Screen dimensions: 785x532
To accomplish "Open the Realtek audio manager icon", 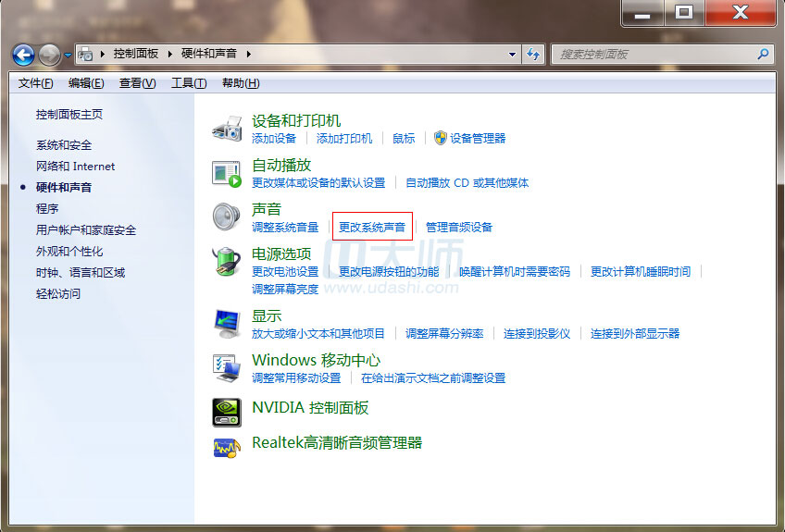I will (x=227, y=445).
